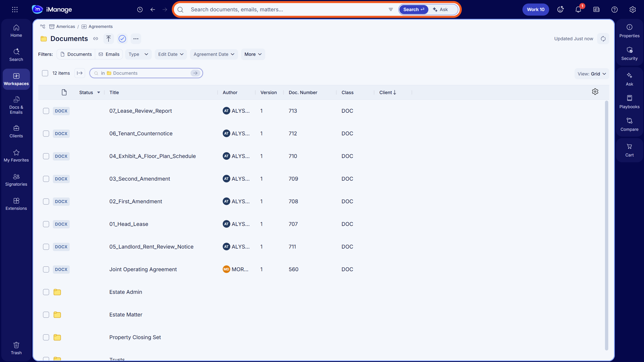Click the Work 10 button
The width and height of the screenshot is (644, 362).
pyautogui.click(x=536, y=10)
